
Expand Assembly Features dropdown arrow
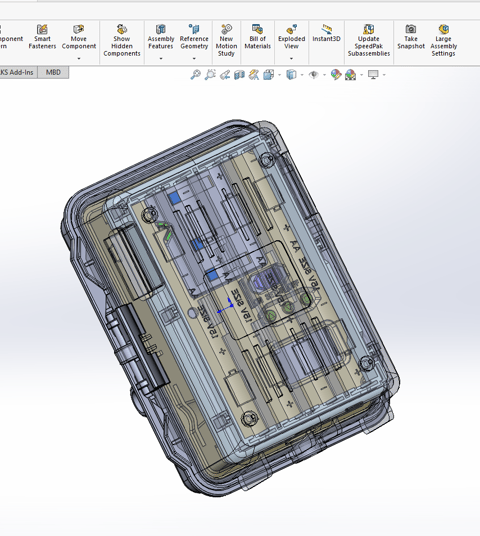point(161,58)
